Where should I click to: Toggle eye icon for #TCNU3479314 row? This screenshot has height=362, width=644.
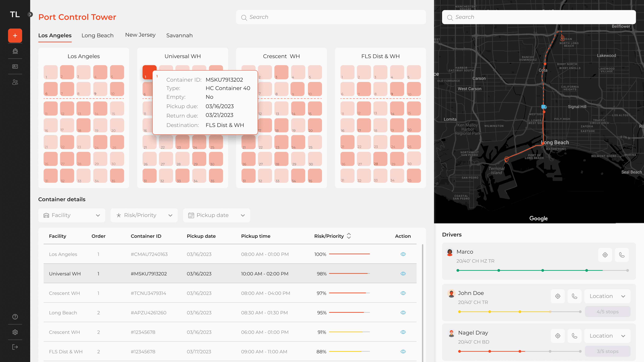403,293
